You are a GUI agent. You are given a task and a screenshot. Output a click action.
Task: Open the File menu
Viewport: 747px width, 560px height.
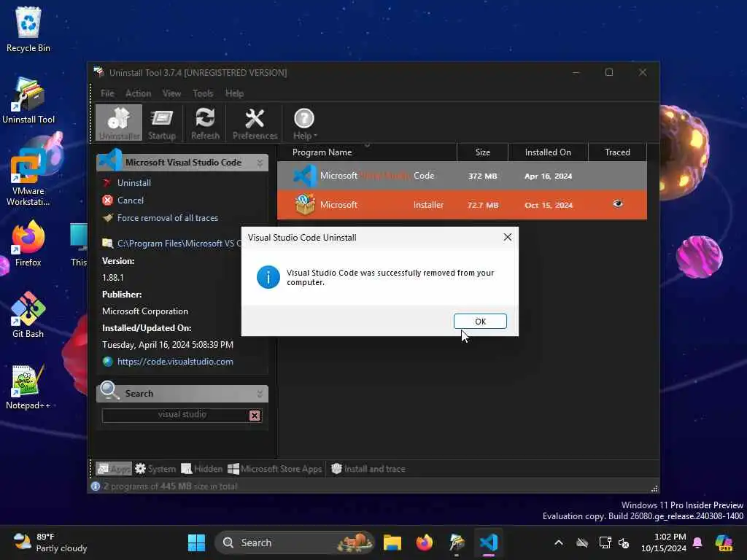(x=107, y=93)
